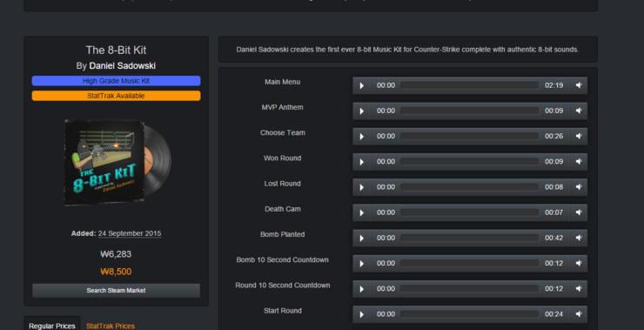Play the Lost Round track

362,187
